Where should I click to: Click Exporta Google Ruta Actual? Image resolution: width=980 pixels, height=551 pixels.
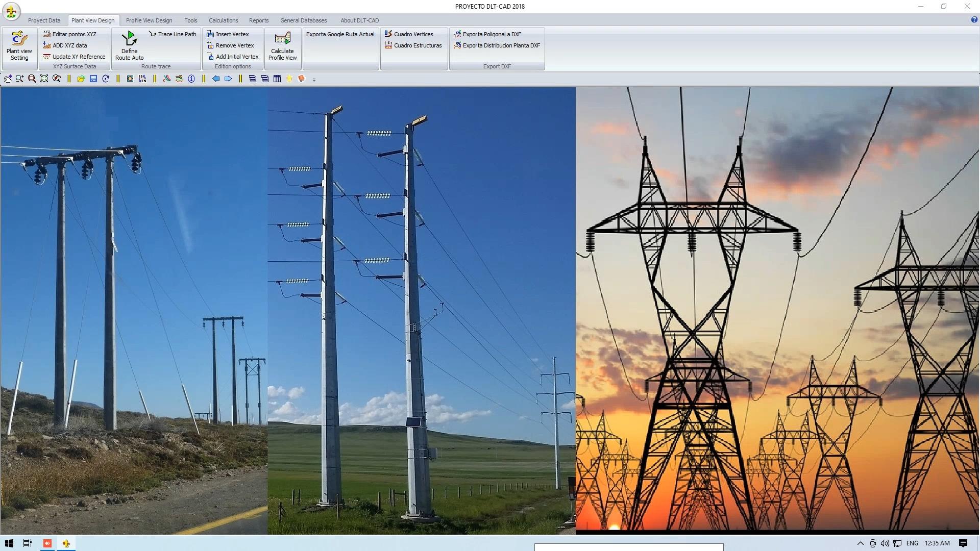tap(340, 34)
